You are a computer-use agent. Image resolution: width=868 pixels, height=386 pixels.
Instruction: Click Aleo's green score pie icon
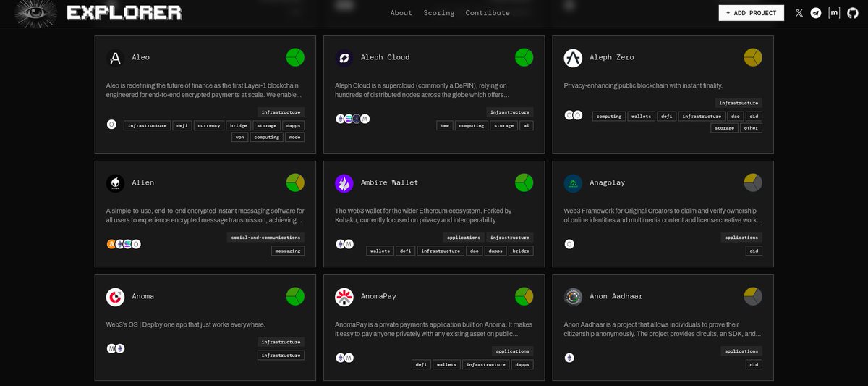tap(295, 57)
